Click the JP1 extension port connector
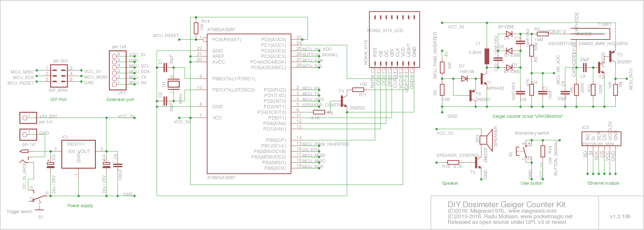Viewport: 644px width, 230px height. 117,70
